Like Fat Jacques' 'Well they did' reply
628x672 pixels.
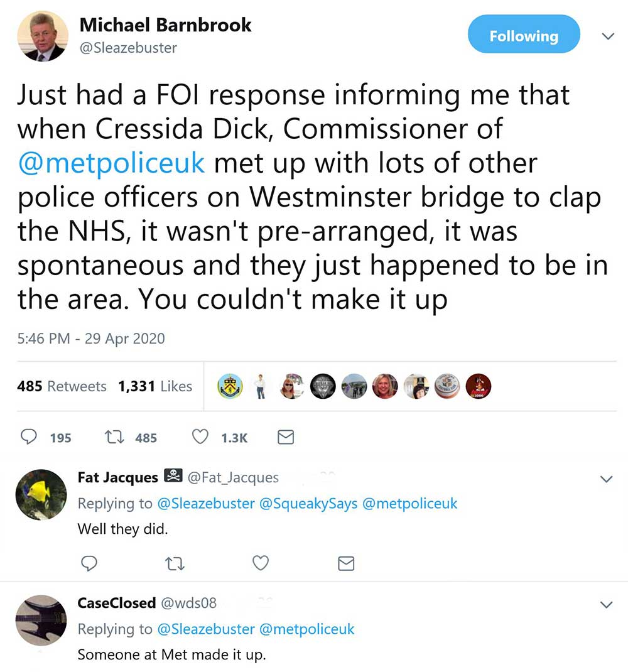[x=261, y=563]
